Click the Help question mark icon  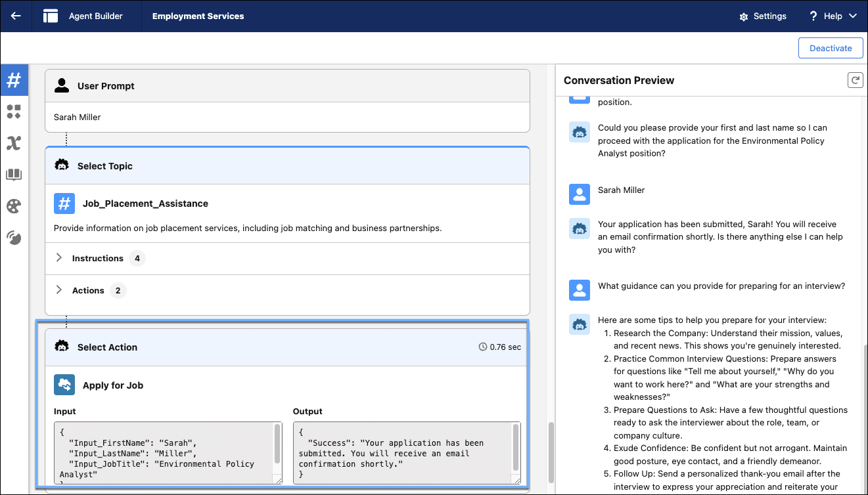[813, 16]
